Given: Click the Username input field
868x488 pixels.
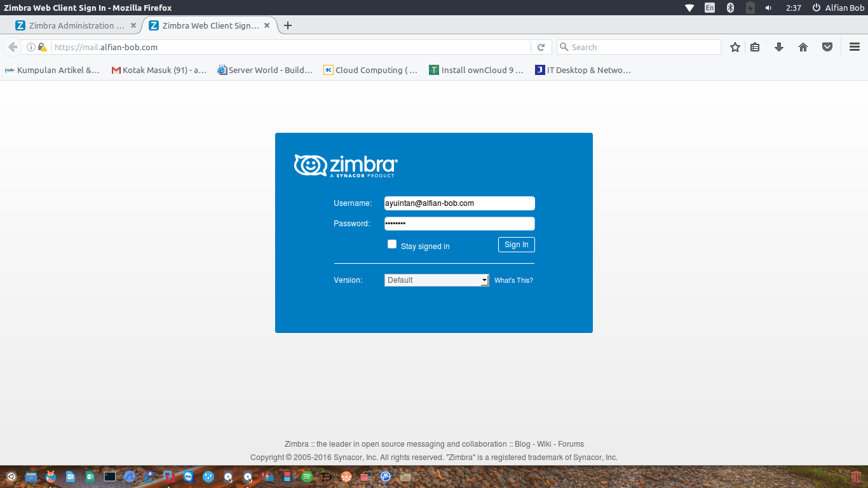Looking at the screenshot, I should (459, 203).
